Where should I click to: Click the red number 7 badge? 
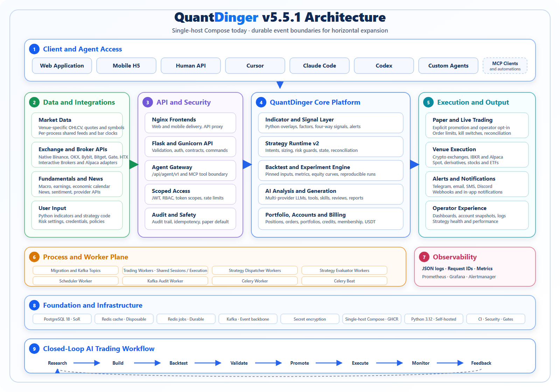click(424, 257)
